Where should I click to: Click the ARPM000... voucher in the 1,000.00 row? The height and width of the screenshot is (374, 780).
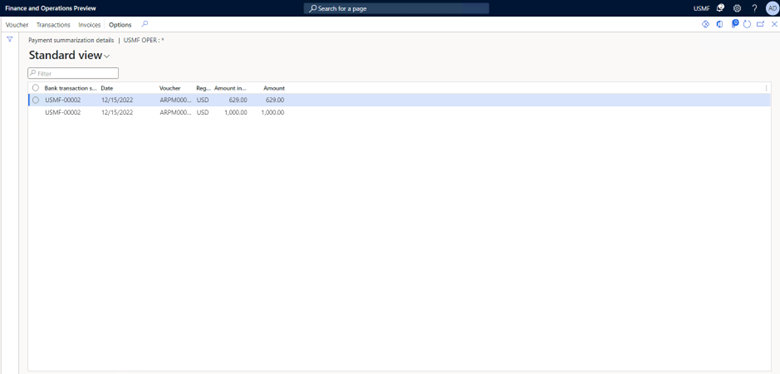click(x=176, y=112)
